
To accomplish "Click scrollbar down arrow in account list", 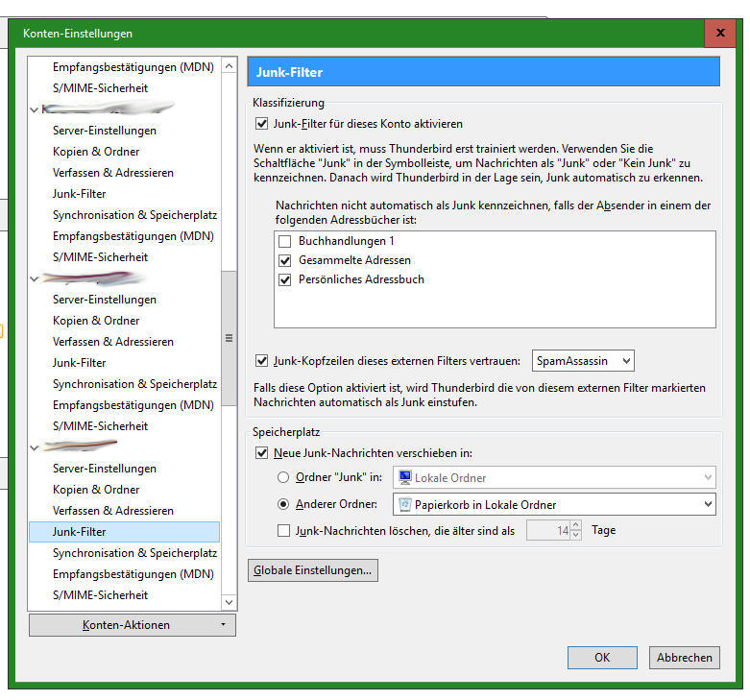I will (230, 602).
